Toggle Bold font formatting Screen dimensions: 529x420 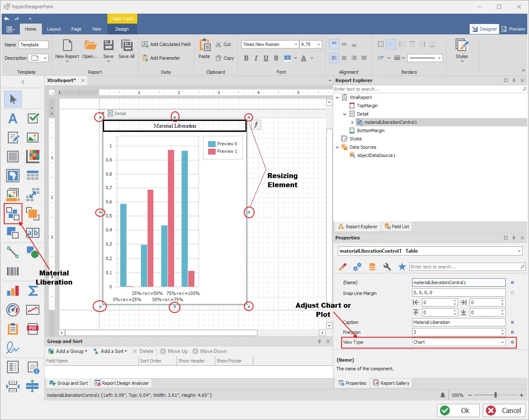[x=246, y=58]
